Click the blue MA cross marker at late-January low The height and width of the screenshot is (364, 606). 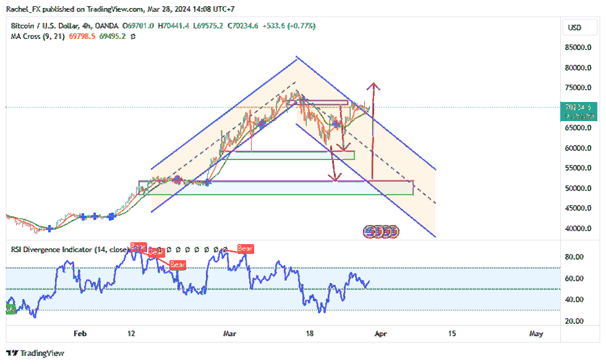[x=49, y=229]
